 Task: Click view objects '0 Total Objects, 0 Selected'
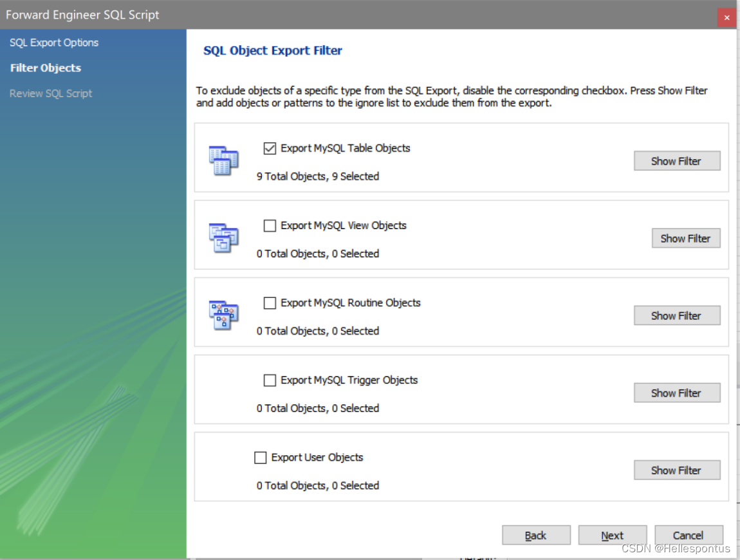pyautogui.click(x=318, y=254)
